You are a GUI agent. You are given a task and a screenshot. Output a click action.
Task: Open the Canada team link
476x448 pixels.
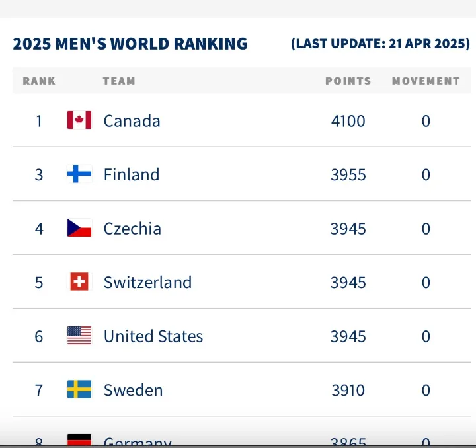pos(132,121)
